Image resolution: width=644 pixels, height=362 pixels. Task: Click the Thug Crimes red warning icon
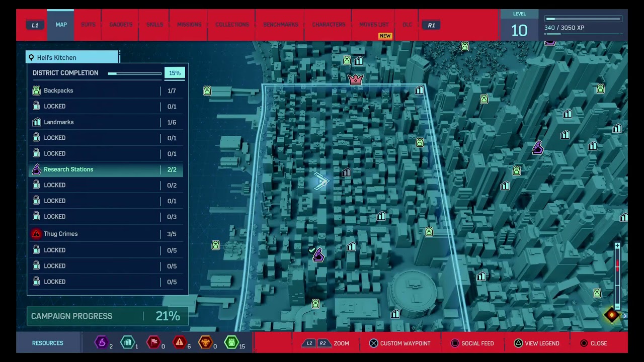36,234
